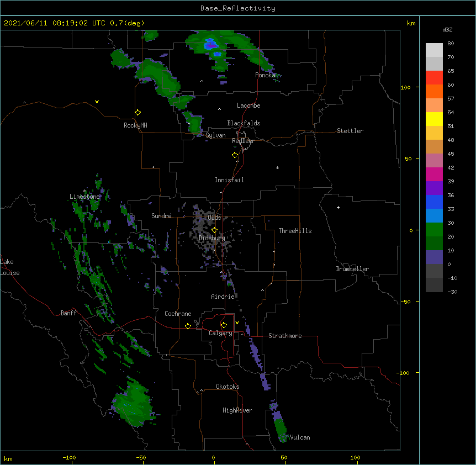Click the Blackfalds label
476x465 pixels.
point(244,123)
